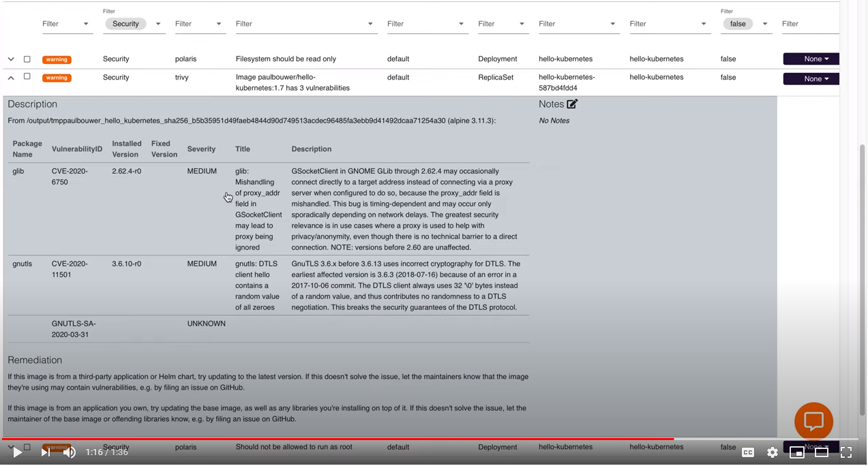Click the Notes edit pencil icon
The height and width of the screenshot is (466, 868).
coord(572,104)
